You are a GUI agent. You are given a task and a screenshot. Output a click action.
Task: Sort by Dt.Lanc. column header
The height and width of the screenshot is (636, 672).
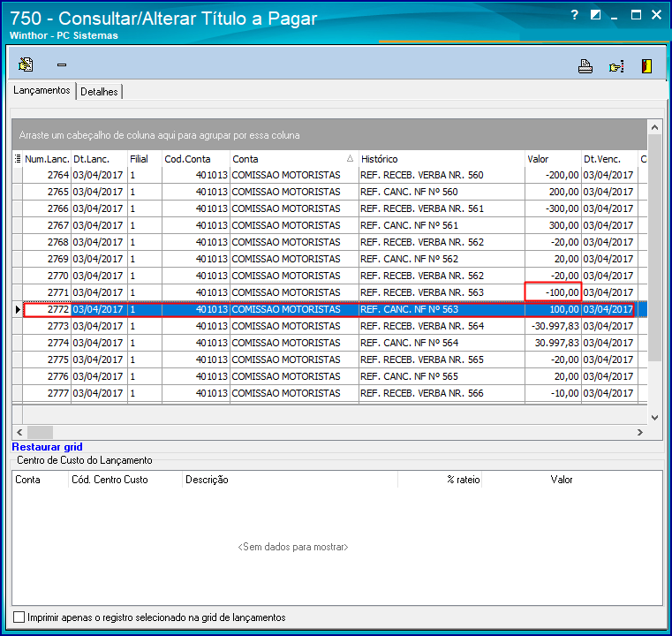click(99, 159)
